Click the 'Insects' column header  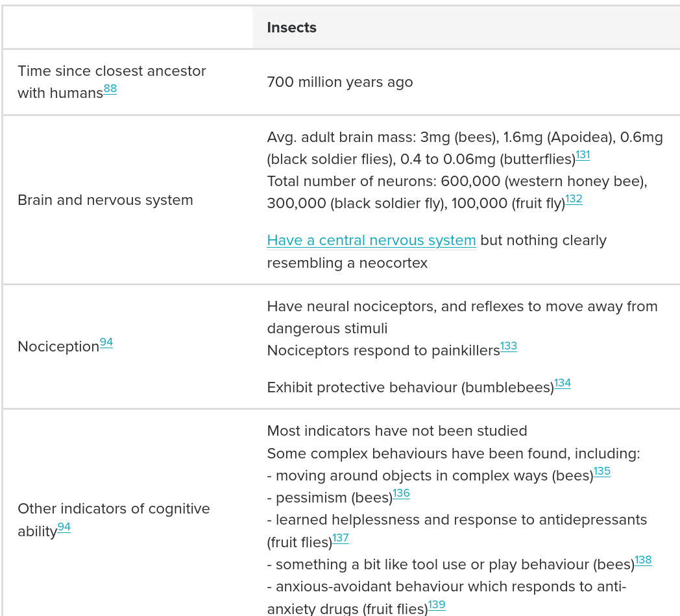pos(292,28)
